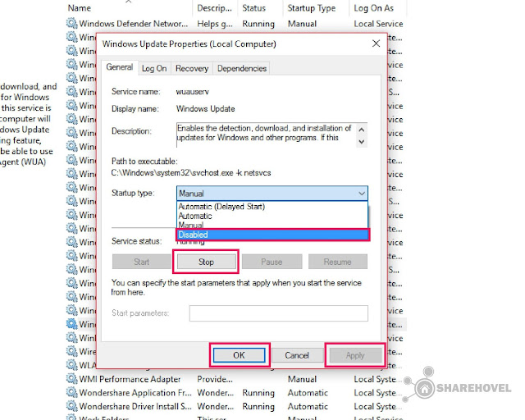Click the WMI Performance Adapter gear icon
The height and width of the screenshot is (420, 525).
tap(71, 379)
